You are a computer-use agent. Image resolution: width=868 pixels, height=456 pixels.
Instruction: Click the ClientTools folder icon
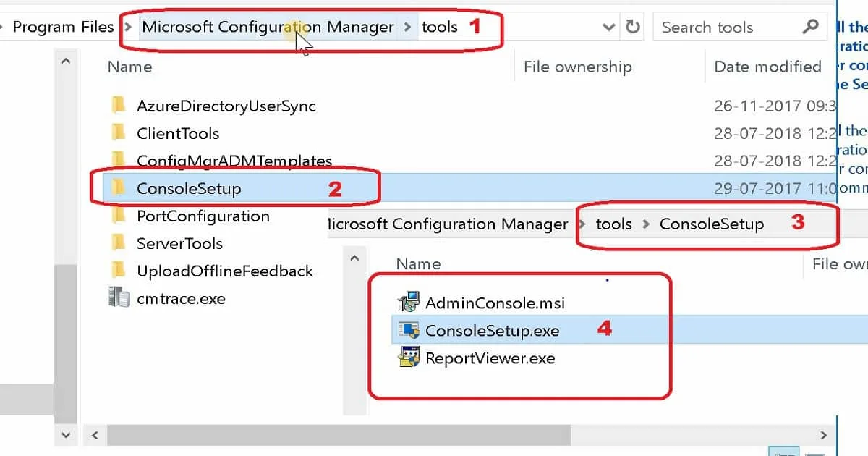tap(119, 133)
